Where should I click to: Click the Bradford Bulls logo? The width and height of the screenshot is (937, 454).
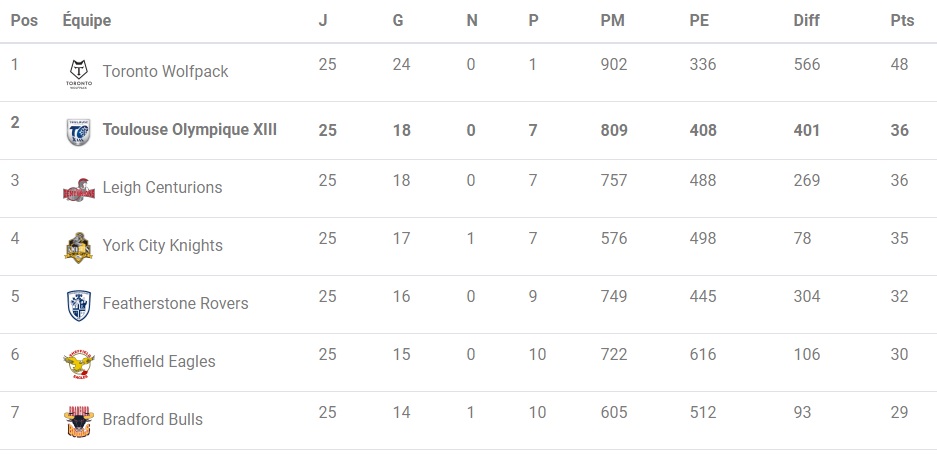tap(78, 420)
